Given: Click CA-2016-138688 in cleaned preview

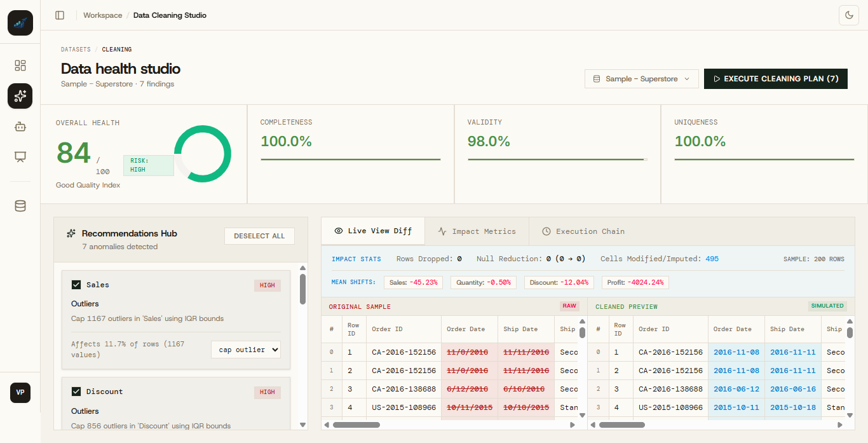Looking at the screenshot, I should [670, 389].
